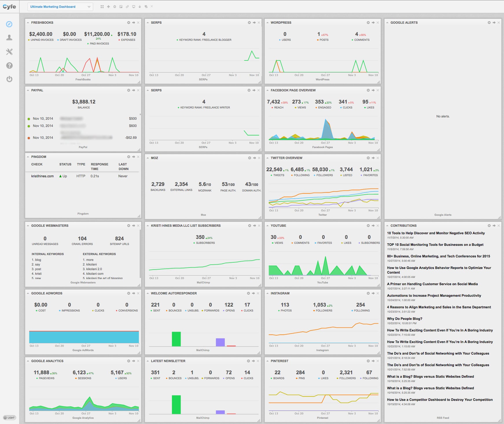Collapse the WordPress widget triangle
Image resolution: width=504 pixels, height=424 pixels.
pyautogui.click(x=267, y=23)
